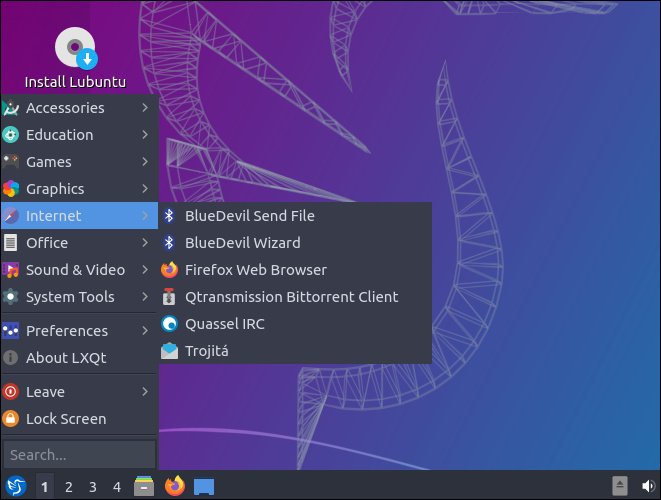
Task: Click the show desktop taskbar icon
Action: click(204, 487)
